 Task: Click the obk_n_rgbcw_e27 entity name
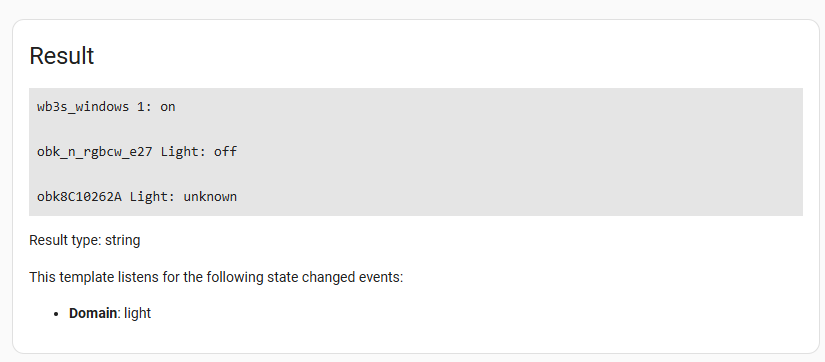95,152
